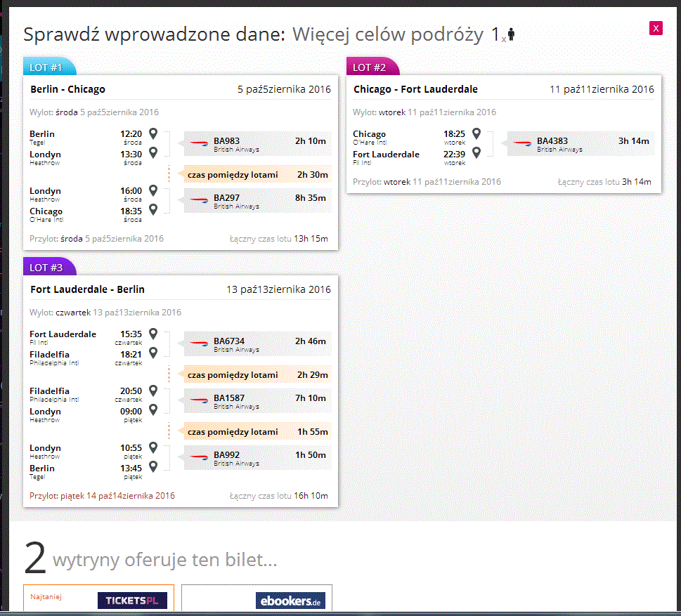Click British Airways logo for flight BA992
The height and width of the screenshot is (616, 681).
(199, 457)
